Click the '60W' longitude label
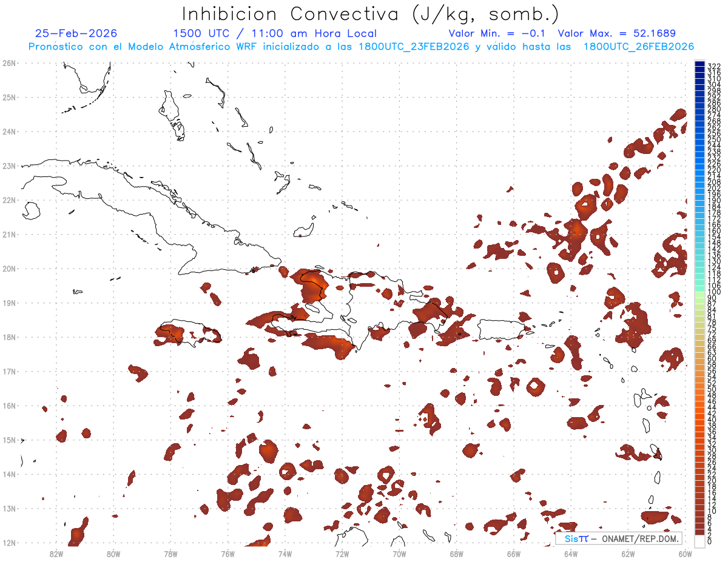 tap(686, 554)
